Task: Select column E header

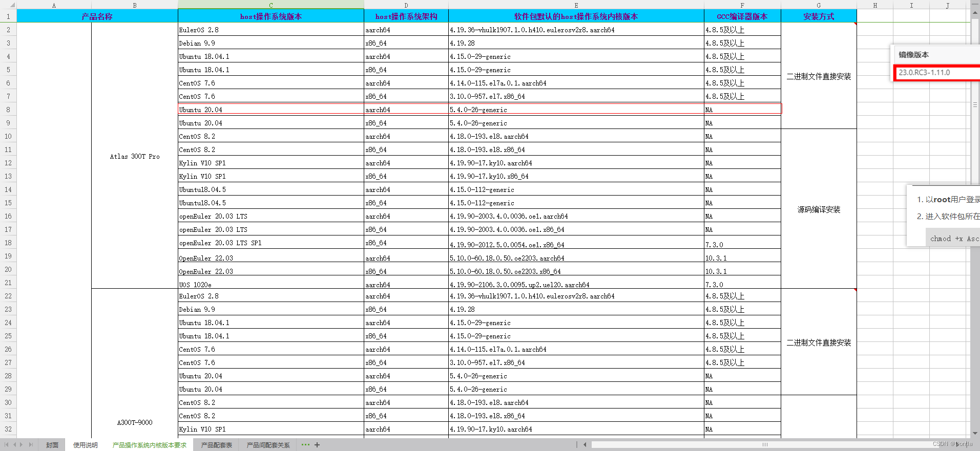Action: pyautogui.click(x=576, y=5)
